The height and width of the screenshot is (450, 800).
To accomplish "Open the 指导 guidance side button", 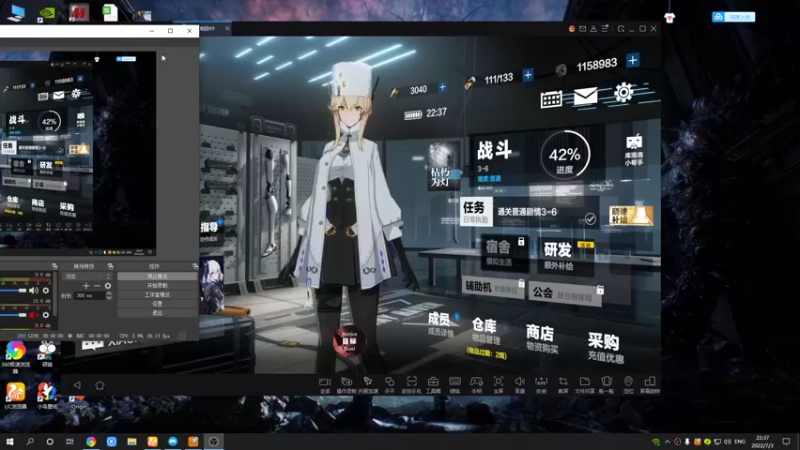I will tap(210, 233).
